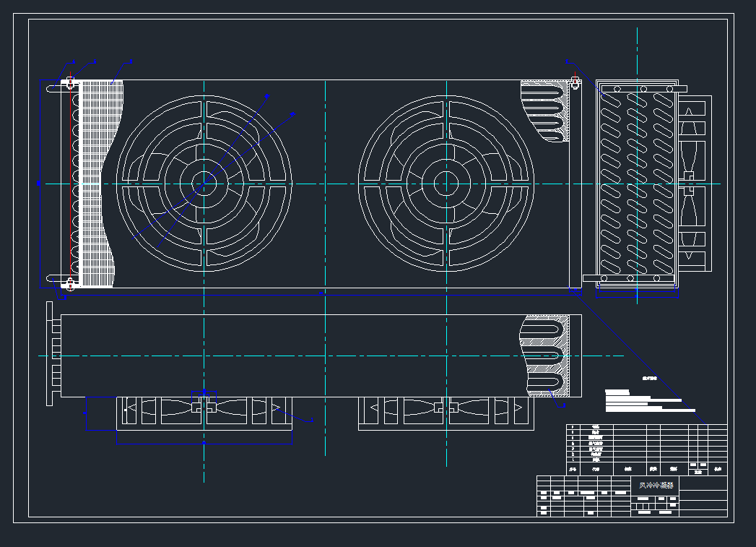Click the finned coil section at left end
756x547 pixels.
pos(95,184)
